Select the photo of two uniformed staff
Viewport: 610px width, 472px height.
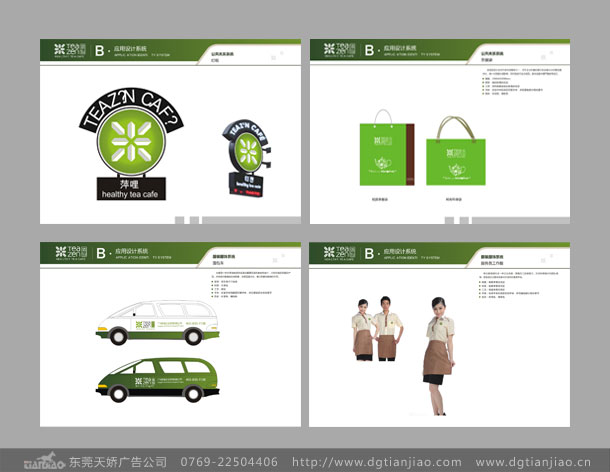click(377, 328)
